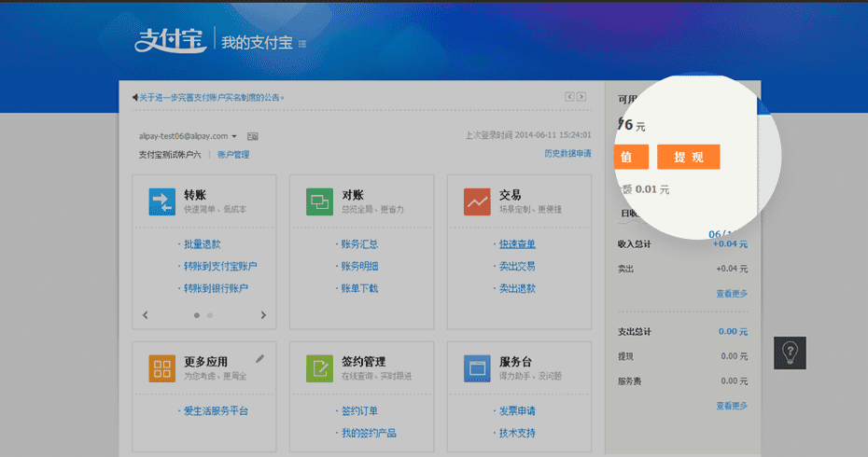Show next announcement with right arrow
The image size is (868, 457).
pyautogui.click(x=581, y=97)
